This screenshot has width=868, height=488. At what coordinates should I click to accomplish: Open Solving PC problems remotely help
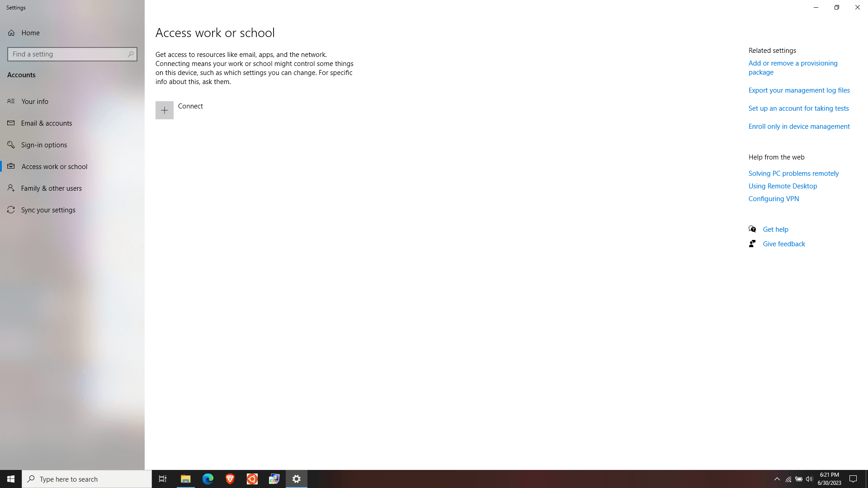coord(793,173)
